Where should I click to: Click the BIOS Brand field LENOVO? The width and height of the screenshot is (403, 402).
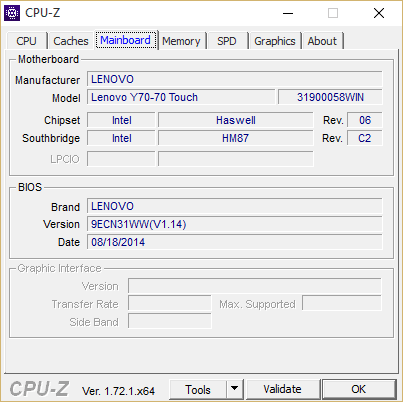click(x=235, y=206)
